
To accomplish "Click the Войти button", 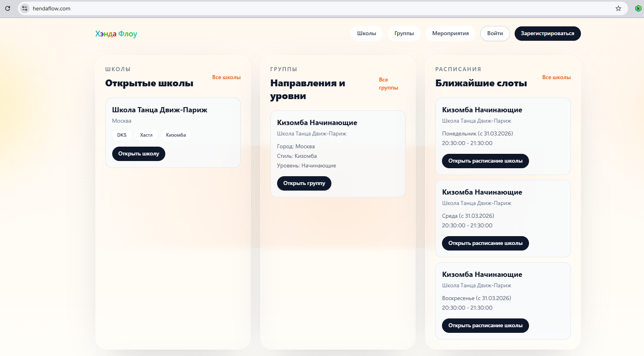I will click(x=495, y=34).
